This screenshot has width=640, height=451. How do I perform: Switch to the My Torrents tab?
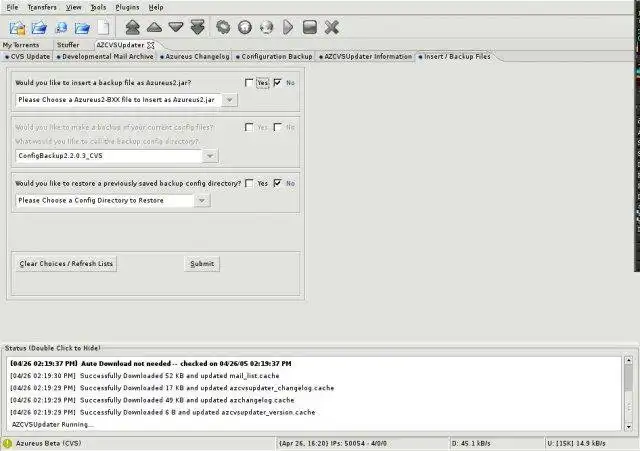(21, 45)
